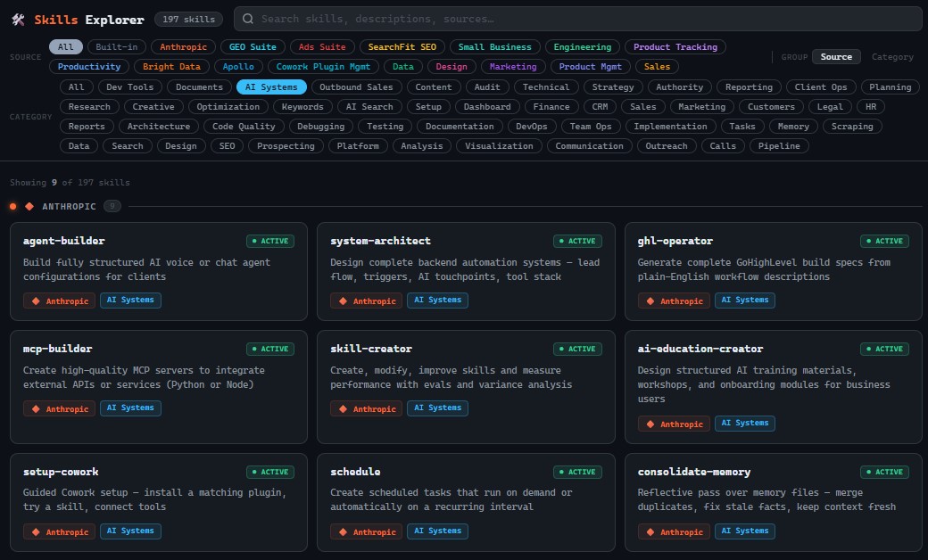
Task: Click the search magnifier icon
Action: (x=248, y=19)
